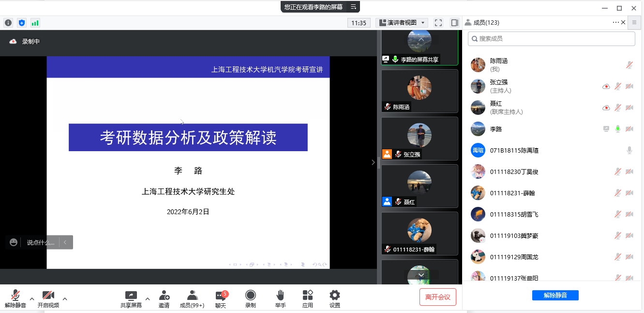Click the red 离开会议 button
The width and height of the screenshot is (644, 313).
pos(437,297)
